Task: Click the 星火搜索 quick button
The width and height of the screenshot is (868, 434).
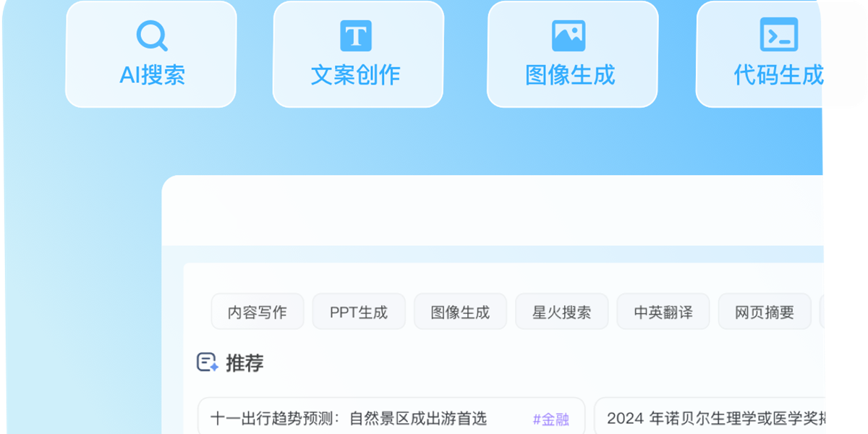Action: click(x=561, y=311)
